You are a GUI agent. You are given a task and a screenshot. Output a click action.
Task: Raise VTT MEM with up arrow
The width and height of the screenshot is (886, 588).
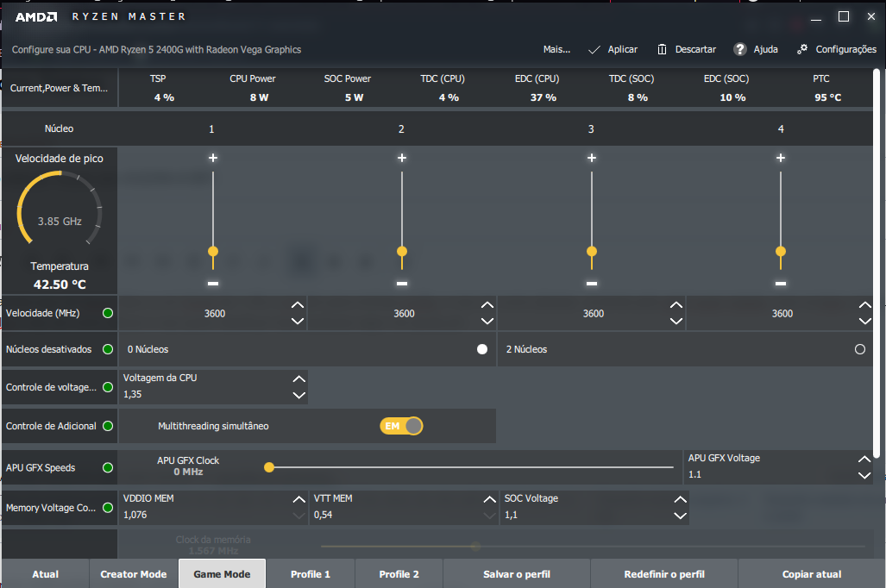click(489, 499)
